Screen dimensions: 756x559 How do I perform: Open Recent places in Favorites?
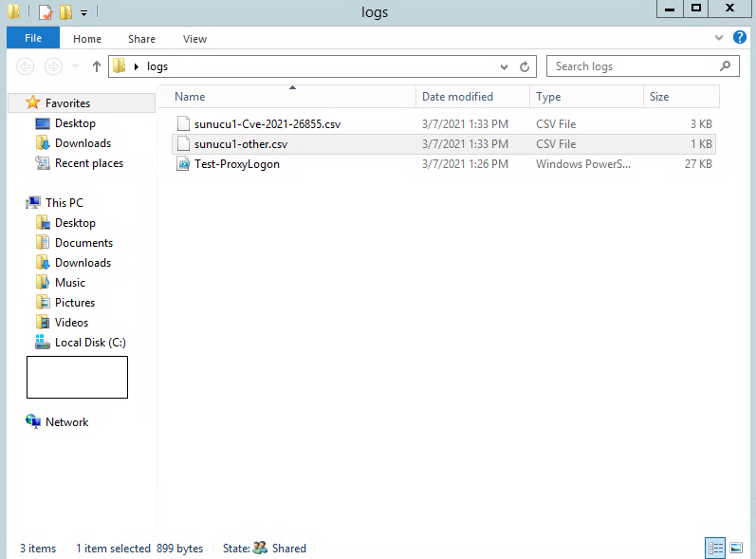[89, 163]
